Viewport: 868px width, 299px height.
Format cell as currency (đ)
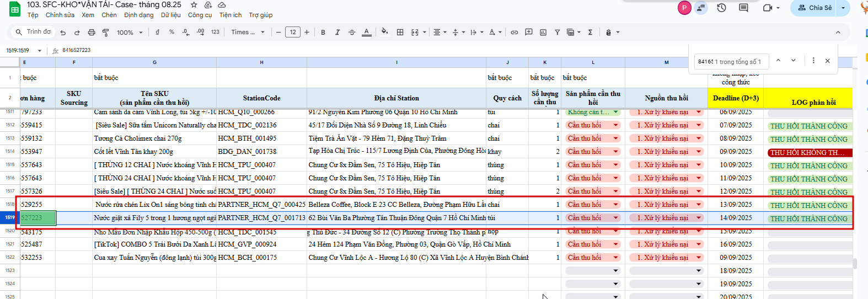click(157, 32)
